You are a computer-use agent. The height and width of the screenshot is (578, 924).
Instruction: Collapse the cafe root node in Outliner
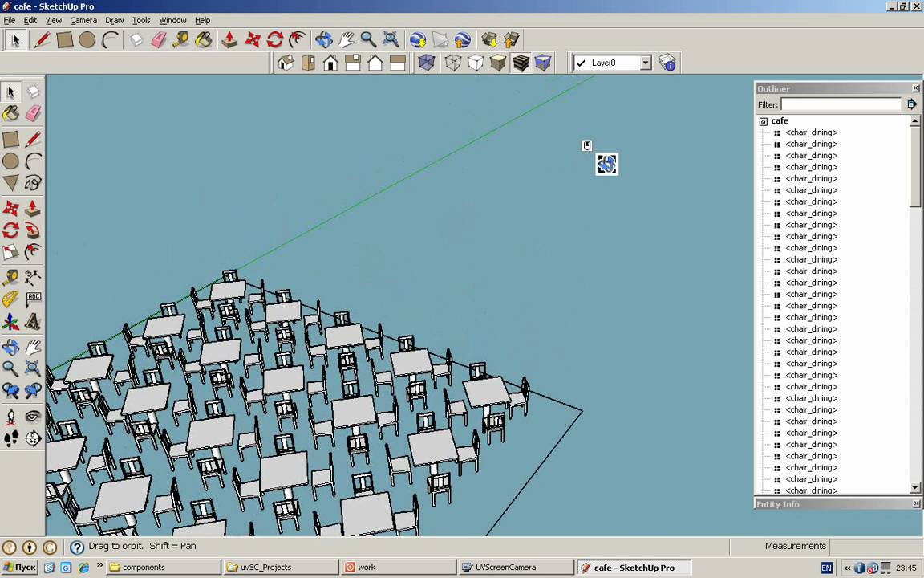click(763, 121)
